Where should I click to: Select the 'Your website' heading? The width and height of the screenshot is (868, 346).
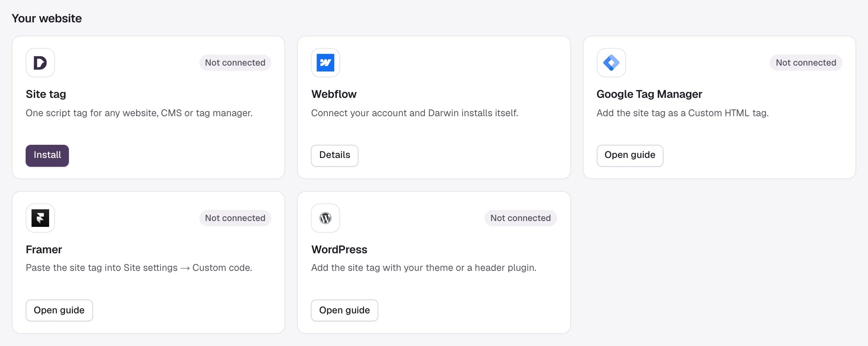(x=47, y=18)
